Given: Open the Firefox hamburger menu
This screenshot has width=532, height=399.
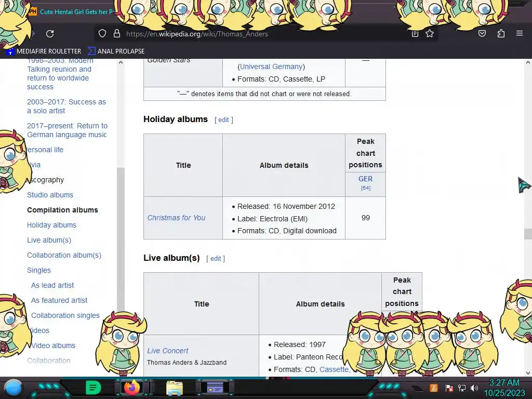Looking at the screenshot, I should point(519,33).
